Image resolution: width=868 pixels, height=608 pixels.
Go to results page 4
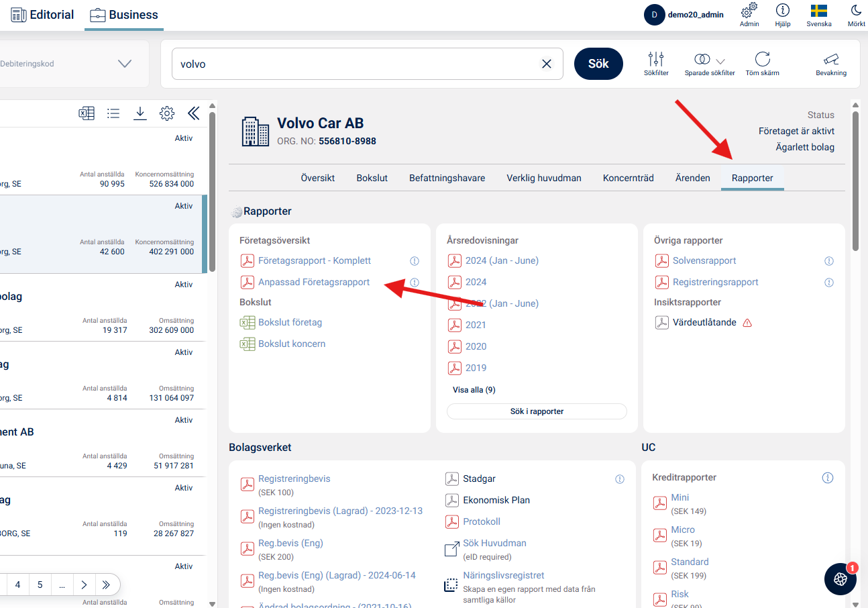17,585
